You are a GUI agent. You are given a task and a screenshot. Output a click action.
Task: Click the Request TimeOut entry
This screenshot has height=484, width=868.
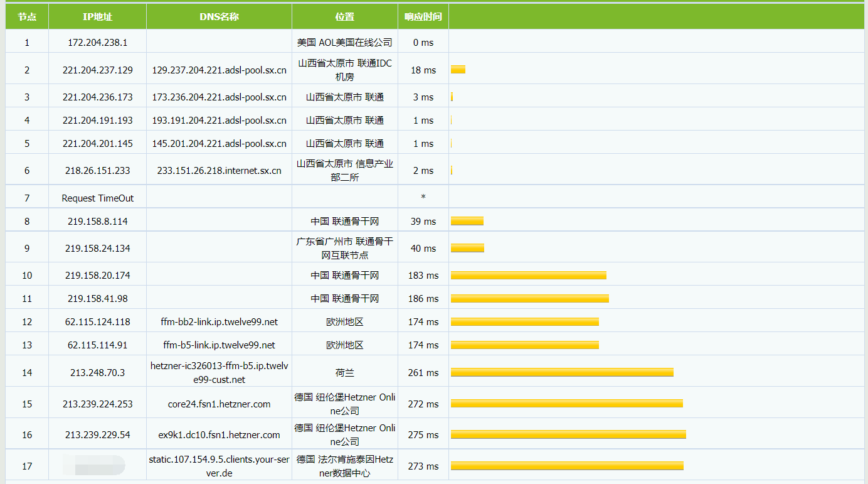tap(98, 198)
